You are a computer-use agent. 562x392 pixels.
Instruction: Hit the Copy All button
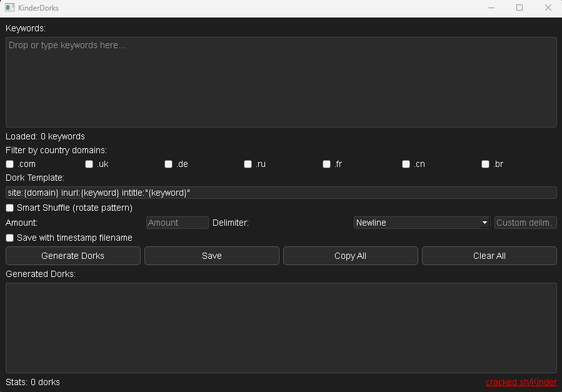coord(350,256)
